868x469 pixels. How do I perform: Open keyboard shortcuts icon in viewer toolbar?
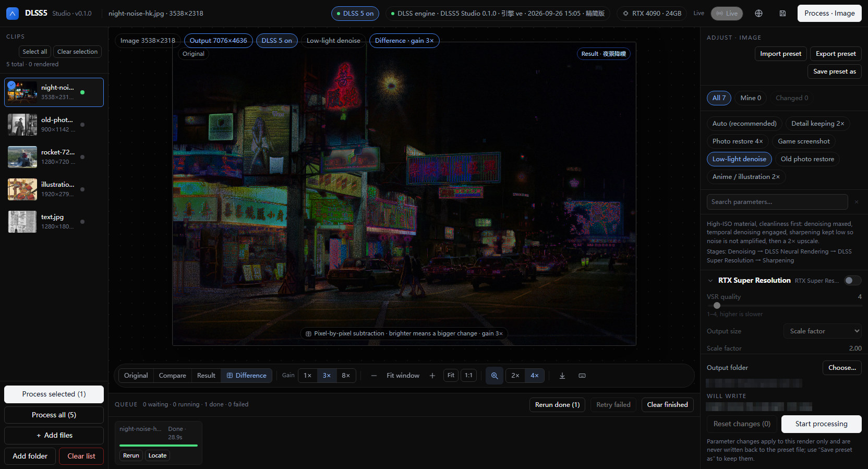pyautogui.click(x=582, y=376)
